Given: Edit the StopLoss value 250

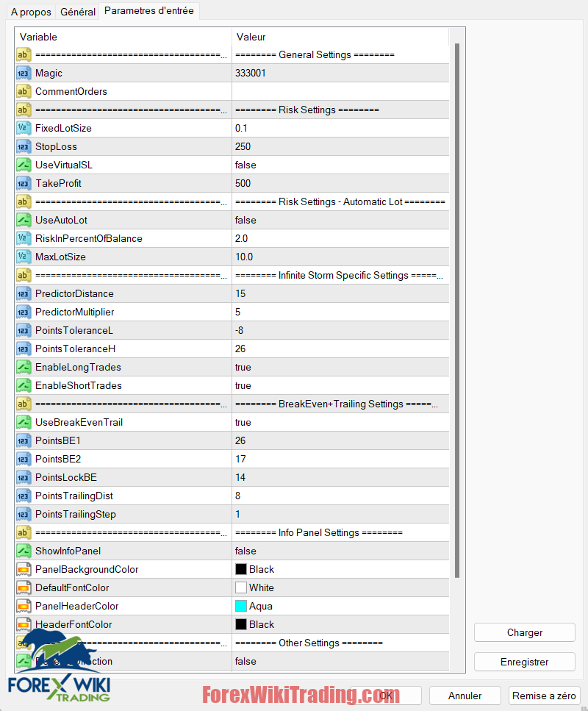Looking at the screenshot, I should (x=340, y=146).
